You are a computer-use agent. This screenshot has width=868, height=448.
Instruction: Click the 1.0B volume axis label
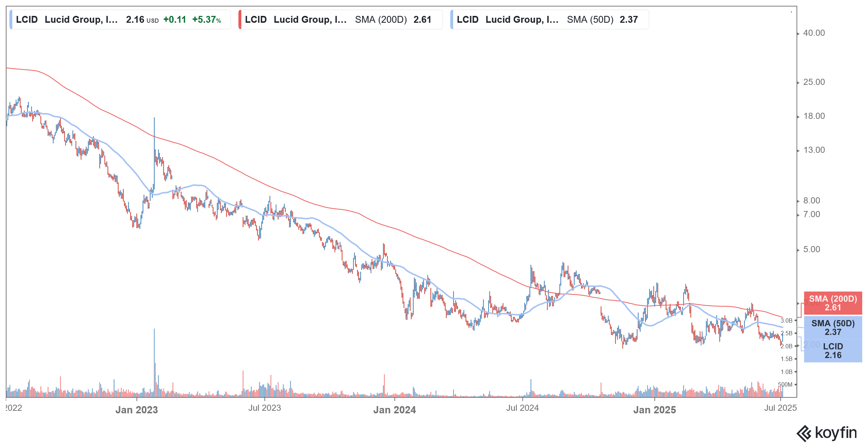point(786,372)
